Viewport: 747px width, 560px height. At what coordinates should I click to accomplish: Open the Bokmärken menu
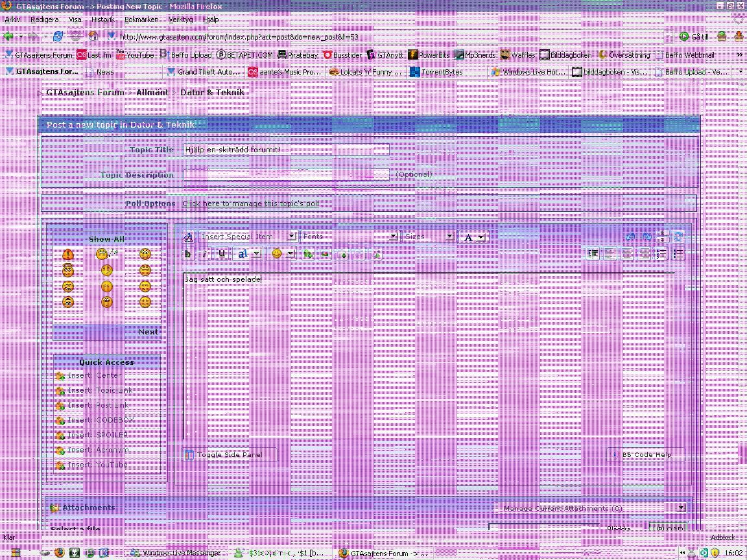tap(141, 19)
